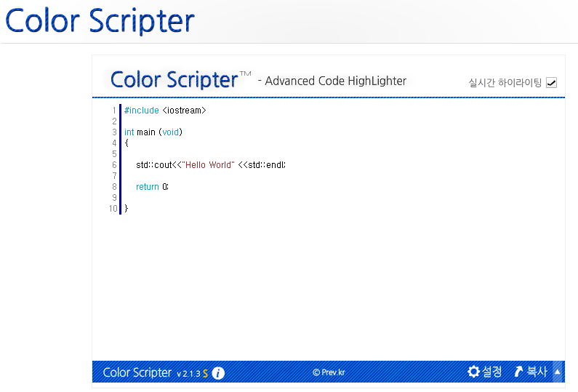Click the return 0; statement

click(x=152, y=187)
